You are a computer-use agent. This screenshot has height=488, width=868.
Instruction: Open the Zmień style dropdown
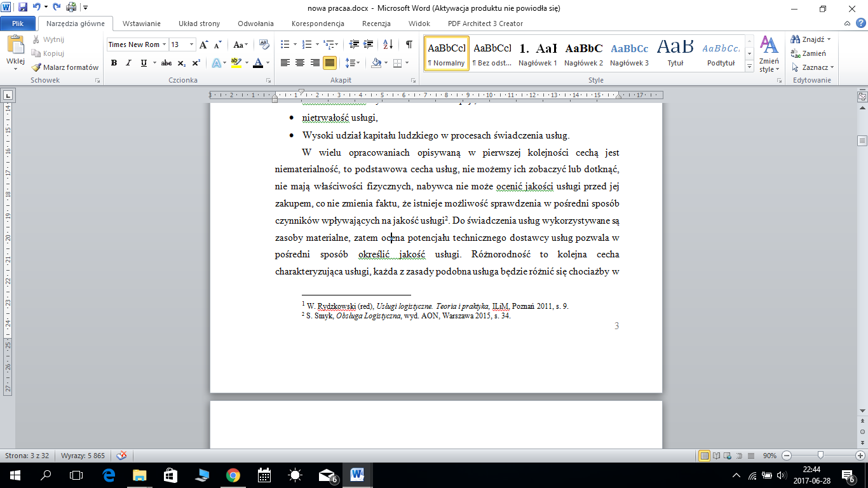(x=770, y=54)
